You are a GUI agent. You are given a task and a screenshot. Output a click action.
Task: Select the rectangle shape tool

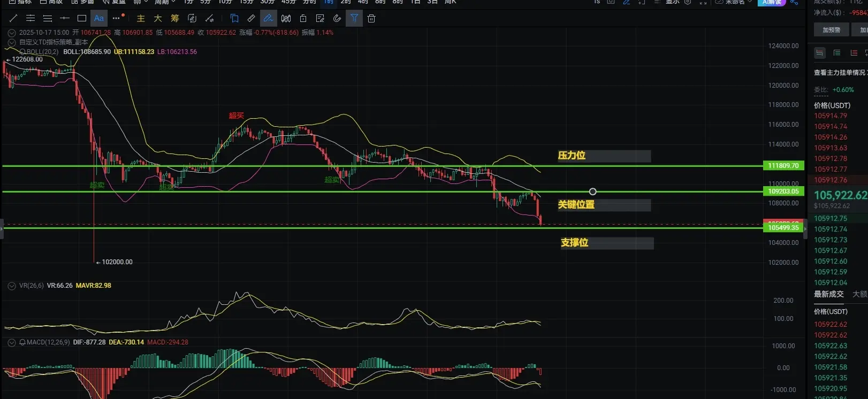pyautogui.click(x=82, y=18)
